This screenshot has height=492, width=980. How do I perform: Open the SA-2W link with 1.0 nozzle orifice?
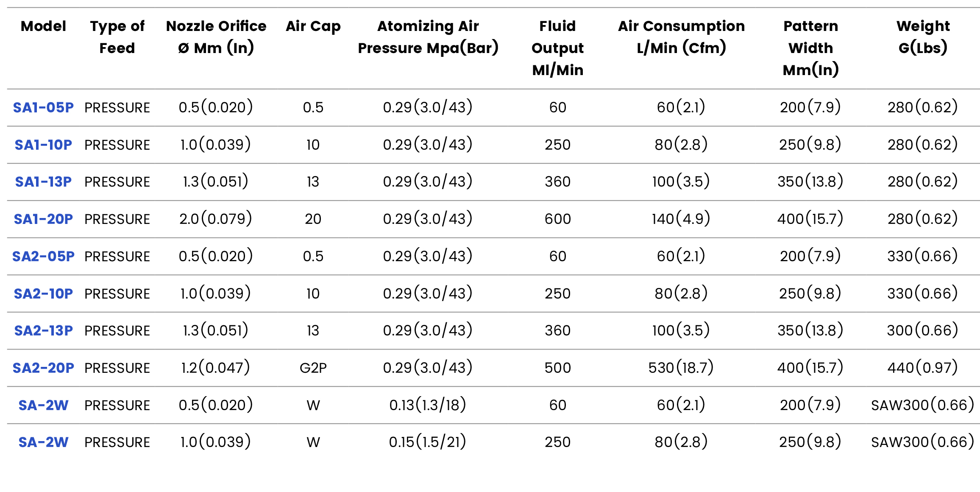coord(43,442)
